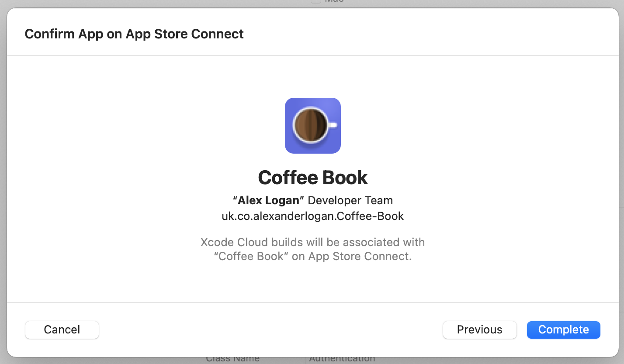Click the Authentication field behind the dialog
This screenshot has height=364, width=624.
pos(342,360)
